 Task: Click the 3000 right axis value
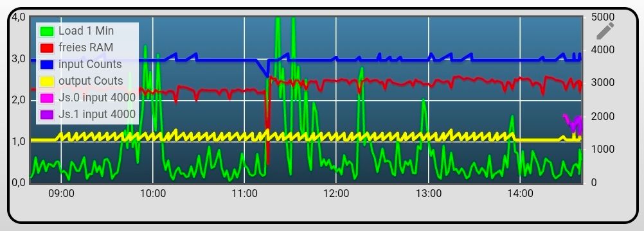tap(603, 83)
